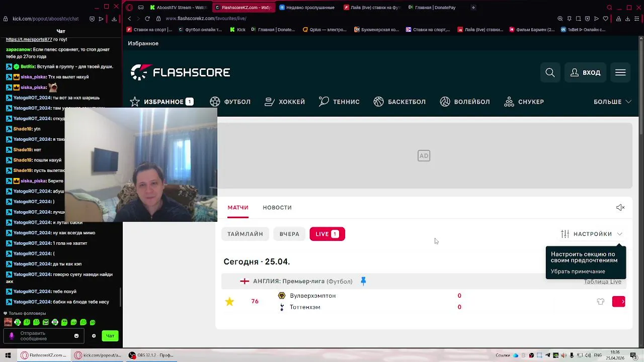Add page to bookmarks heart icon
Screen dimensions: 644x362
pos(605,19)
